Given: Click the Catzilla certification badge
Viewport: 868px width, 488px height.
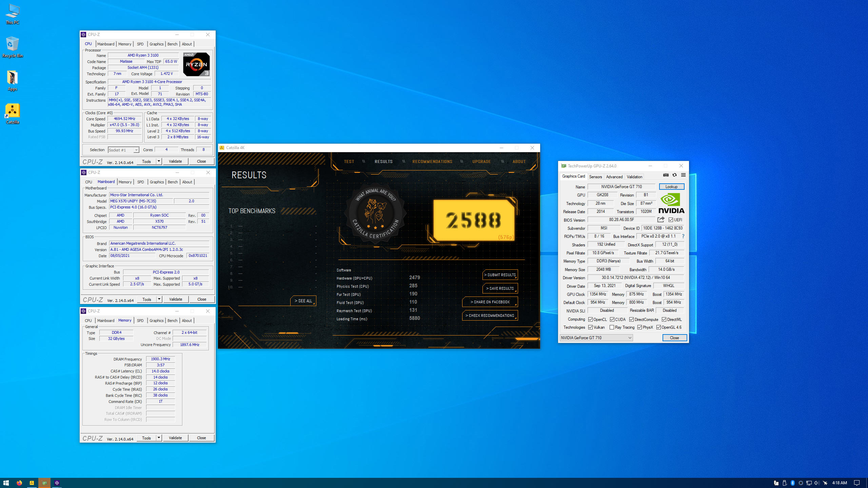Looking at the screenshot, I should [375, 213].
